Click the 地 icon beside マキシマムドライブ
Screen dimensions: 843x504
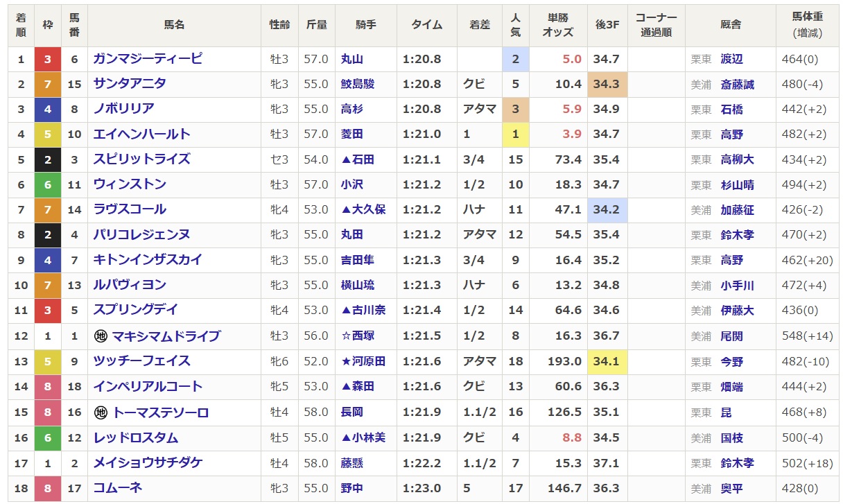[101, 336]
